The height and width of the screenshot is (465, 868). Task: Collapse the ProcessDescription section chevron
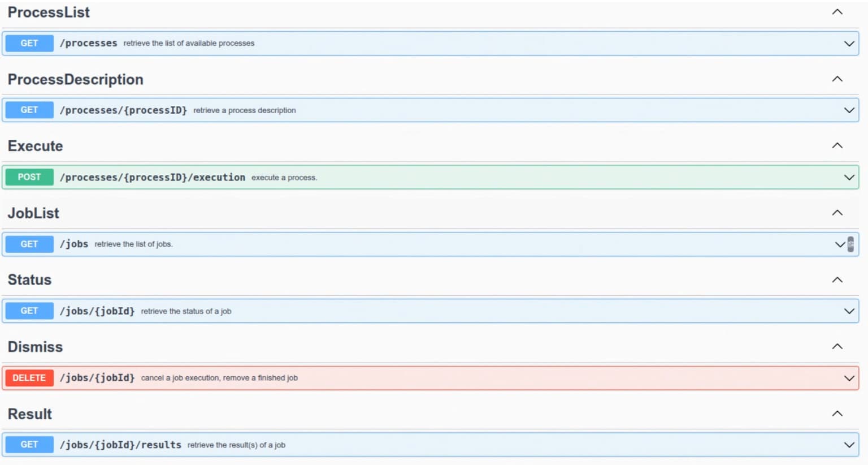837,79
